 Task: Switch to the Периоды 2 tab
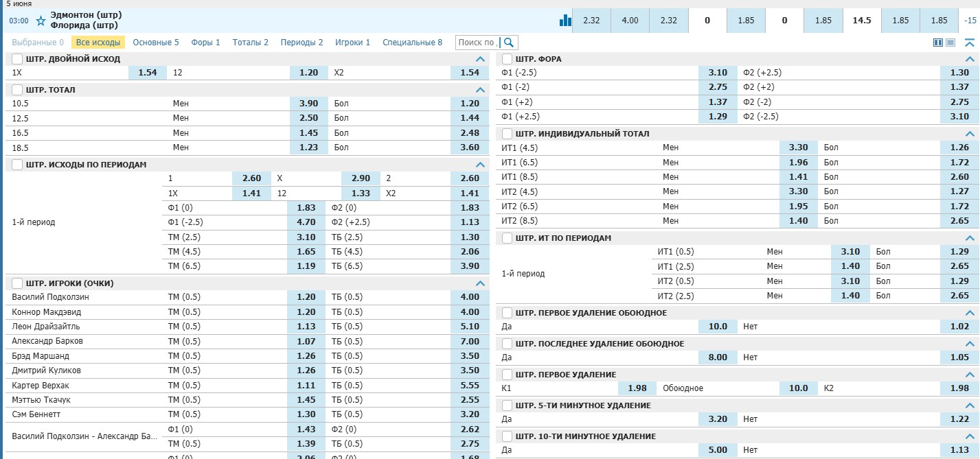(301, 43)
